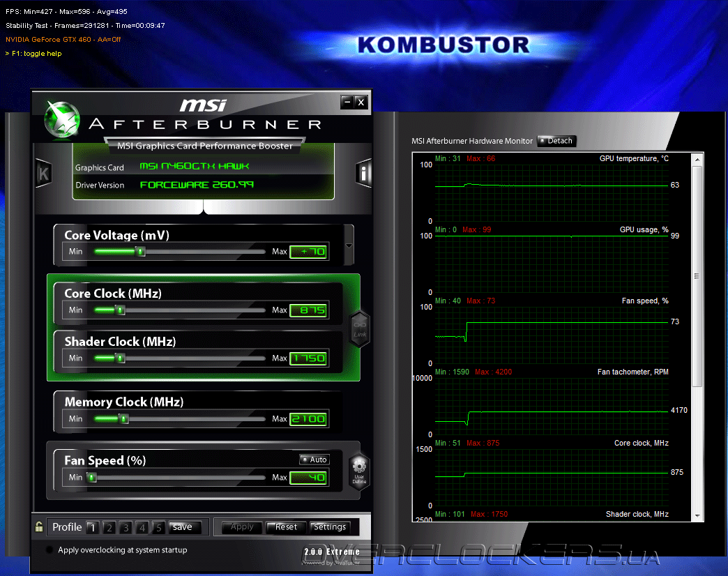Click the green Afterburner logo emblem
Viewport: 728px width, 576px height.
[62, 120]
